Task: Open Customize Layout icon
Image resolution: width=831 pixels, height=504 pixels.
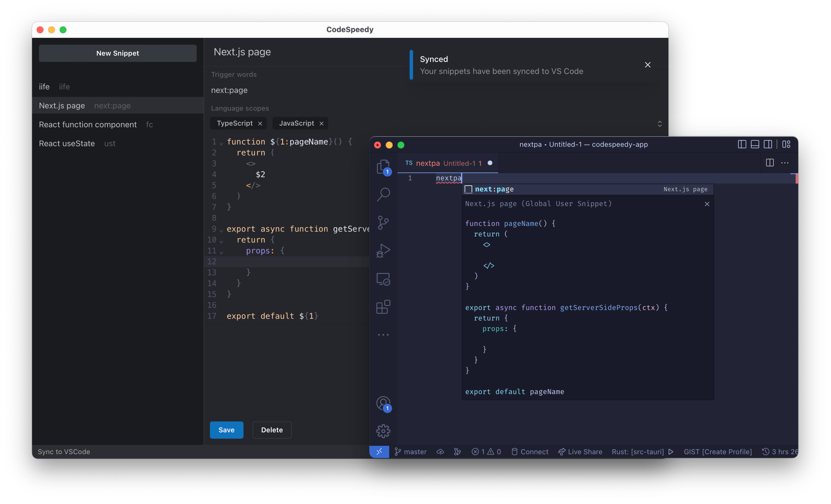Action: click(x=787, y=145)
